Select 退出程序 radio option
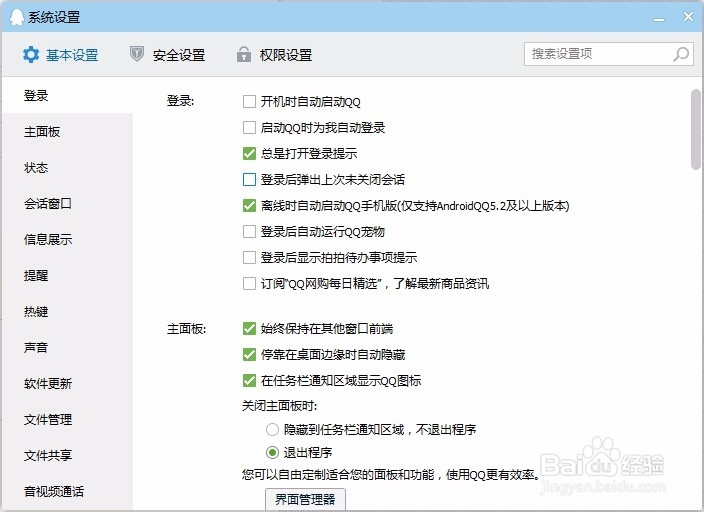The image size is (704, 512). click(x=272, y=452)
